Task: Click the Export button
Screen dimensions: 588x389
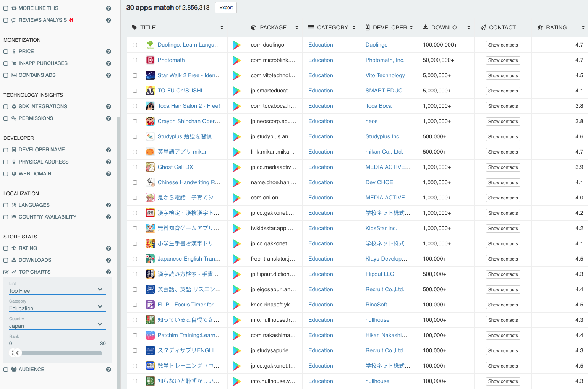Action: [226, 8]
